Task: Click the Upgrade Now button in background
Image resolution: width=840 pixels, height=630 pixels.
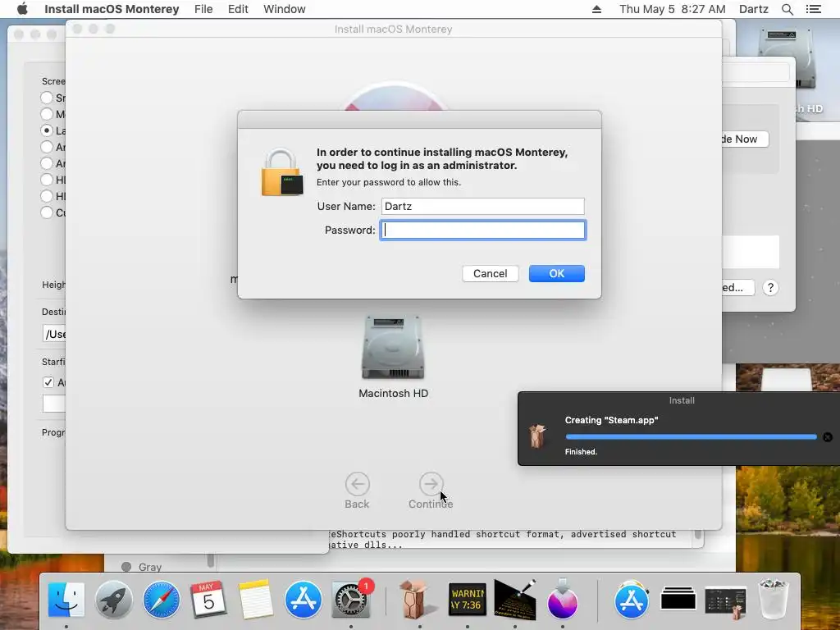Action: pyautogui.click(x=745, y=139)
